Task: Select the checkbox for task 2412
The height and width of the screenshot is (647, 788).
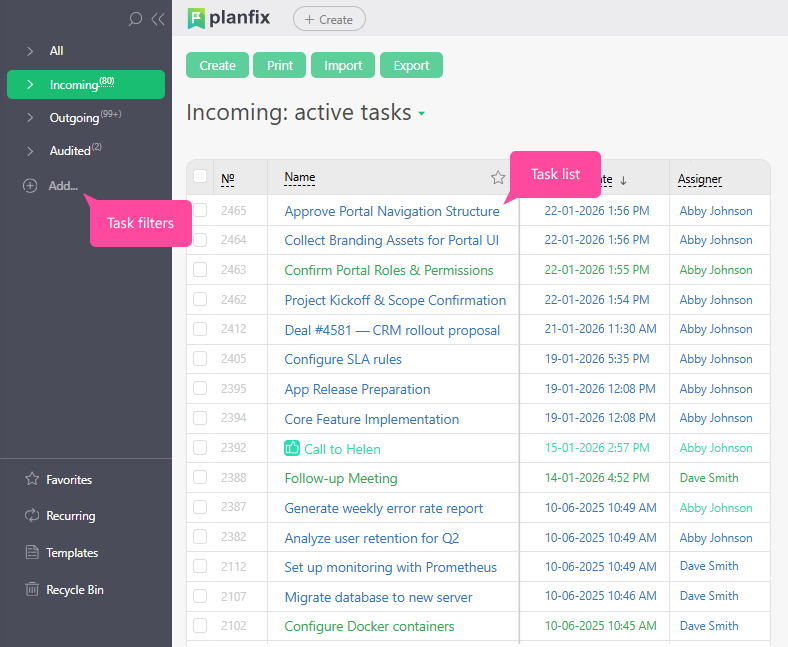Action: click(200, 329)
